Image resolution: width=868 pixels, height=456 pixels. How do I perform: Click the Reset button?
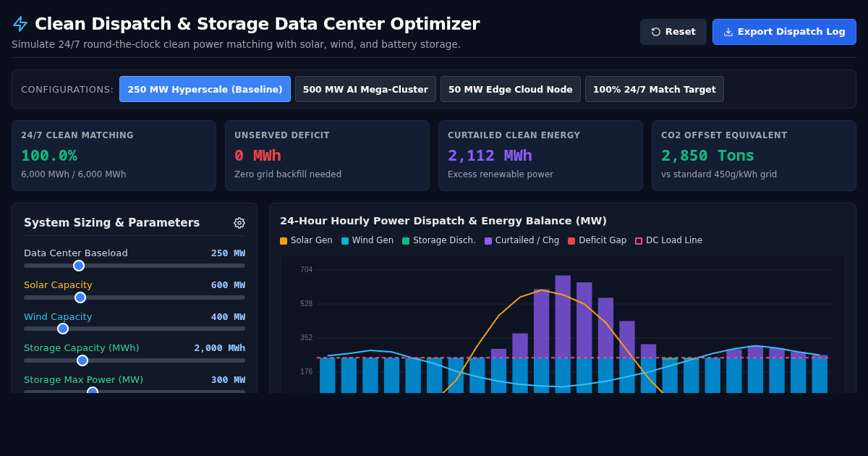[x=673, y=32]
